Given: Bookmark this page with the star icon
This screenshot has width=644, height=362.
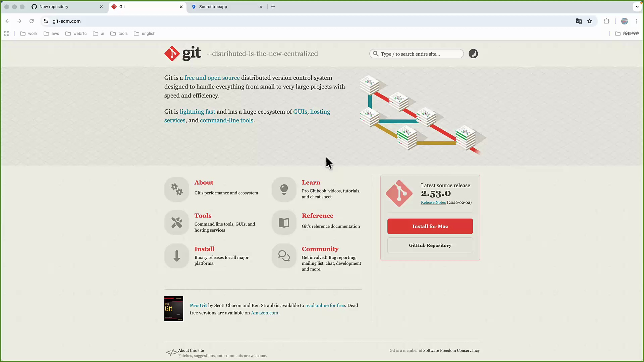Looking at the screenshot, I should (x=590, y=21).
